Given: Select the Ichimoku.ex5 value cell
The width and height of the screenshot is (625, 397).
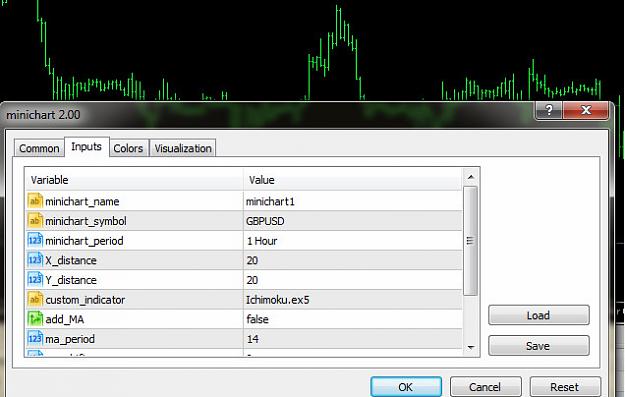Looking at the screenshot, I should point(353,299).
